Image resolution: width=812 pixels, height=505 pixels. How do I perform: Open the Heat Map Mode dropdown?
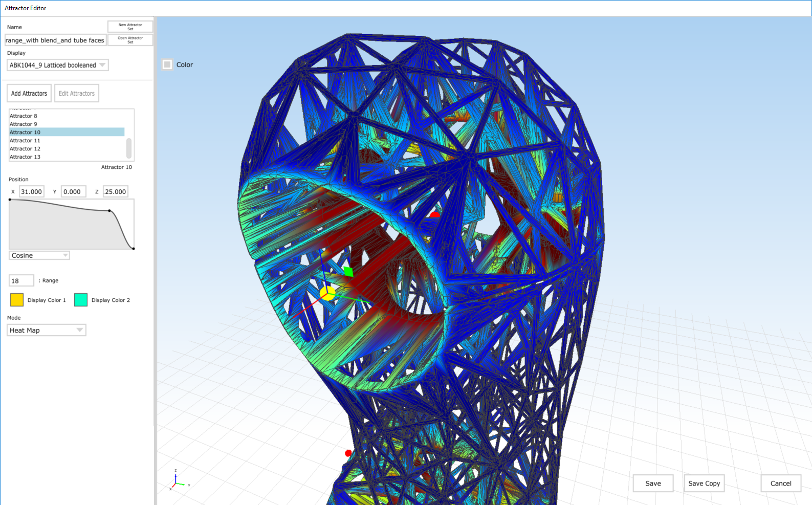point(47,331)
